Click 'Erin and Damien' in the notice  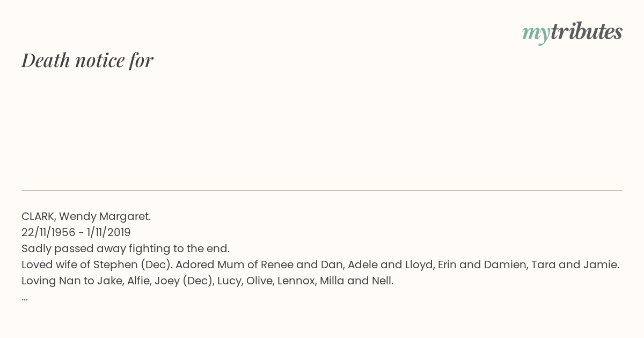[x=482, y=264]
